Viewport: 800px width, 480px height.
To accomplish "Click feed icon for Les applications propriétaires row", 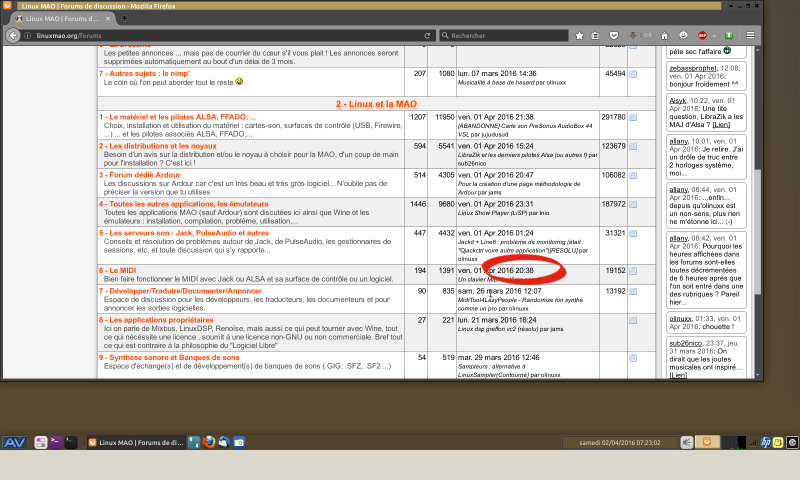I will [x=632, y=319].
